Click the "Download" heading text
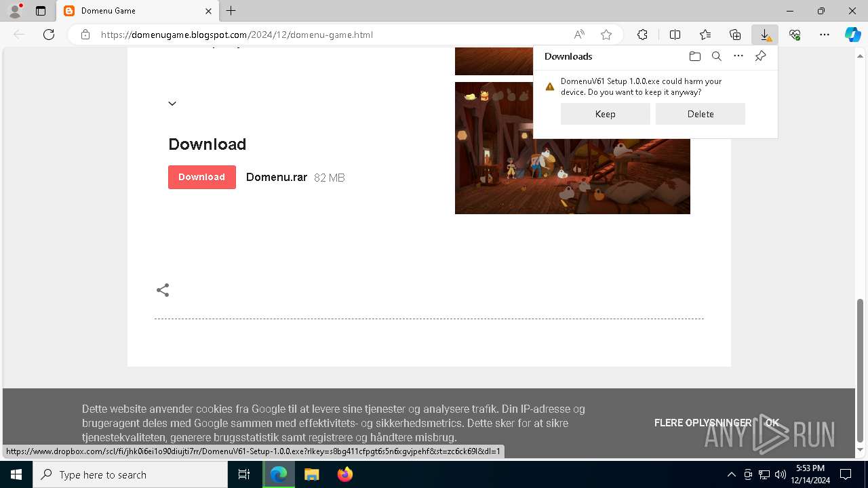This screenshot has width=868, height=488. 207,144
